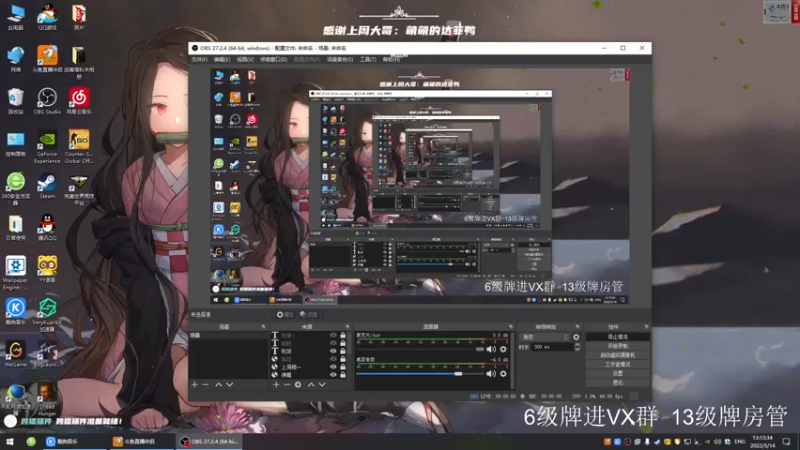Open the 编辑(E) menu
Viewport: 800px width, 450px height.
point(222,60)
